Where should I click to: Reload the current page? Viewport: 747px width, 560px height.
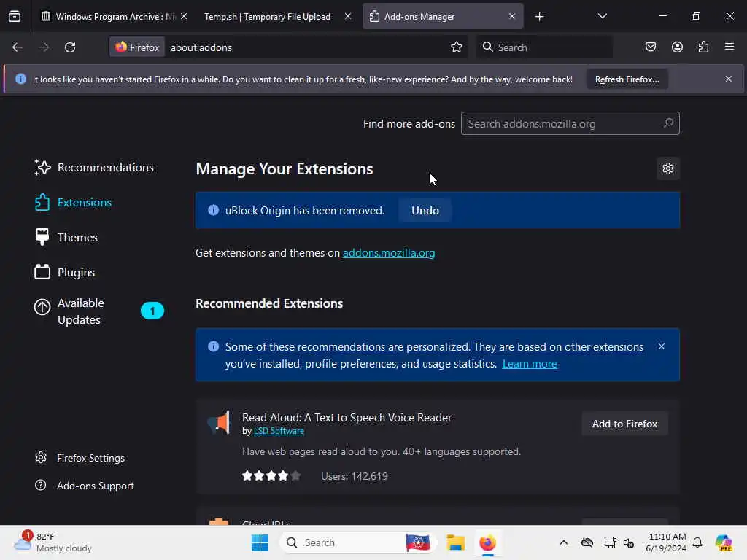70,47
